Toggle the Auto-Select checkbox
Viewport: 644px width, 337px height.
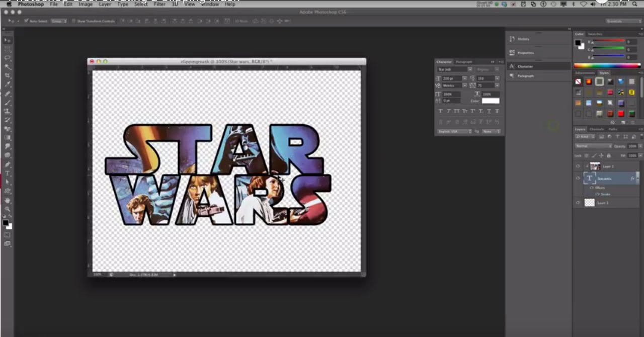26,21
